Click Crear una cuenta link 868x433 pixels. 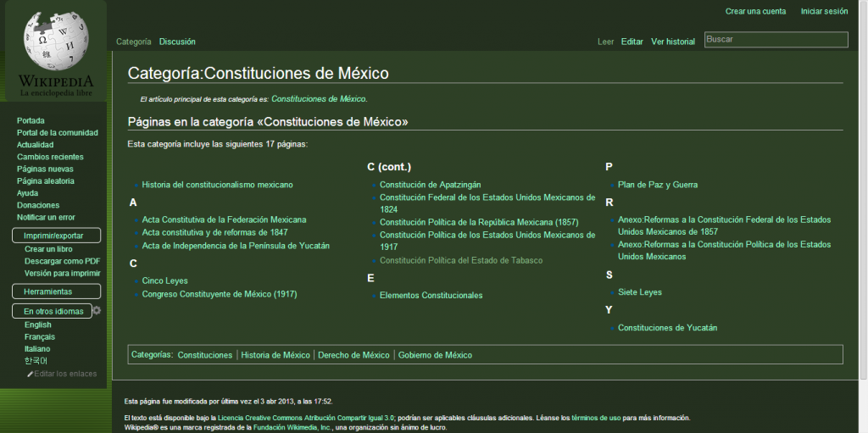[x=755, y=11]
